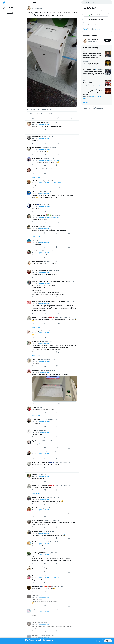The width and height of the screenshot is (114, 644).
Task: Focus the Search Twitter field
Action: [x=97, y=2]
